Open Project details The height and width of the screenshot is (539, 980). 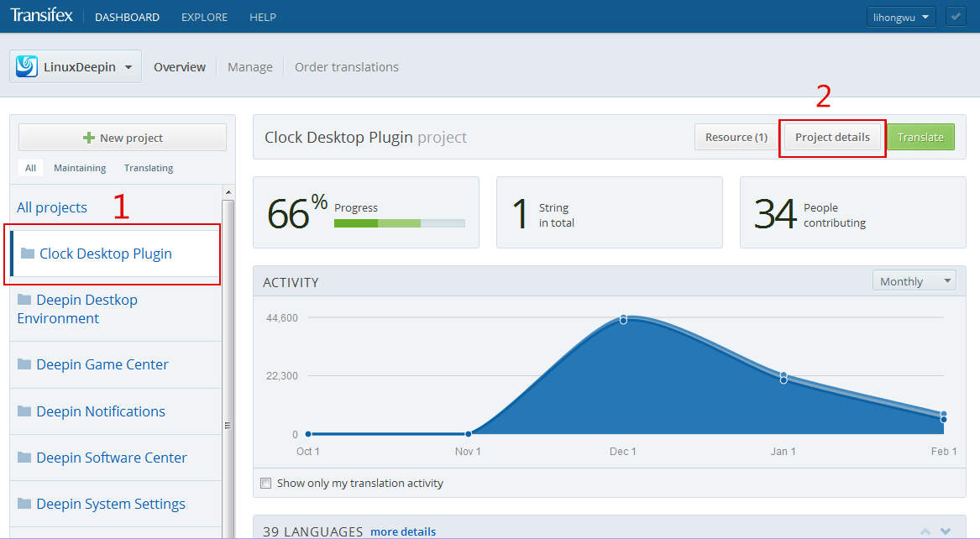(832, 137)
